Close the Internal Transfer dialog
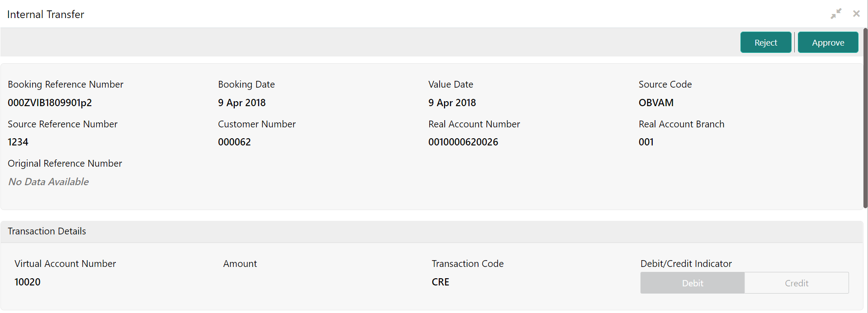 point(856,14)
